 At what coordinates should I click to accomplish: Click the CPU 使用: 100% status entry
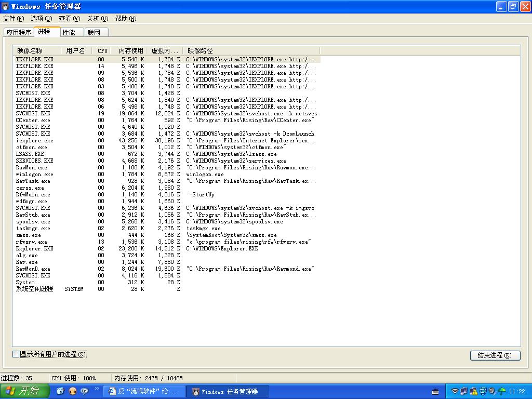(x=74, y=378)
